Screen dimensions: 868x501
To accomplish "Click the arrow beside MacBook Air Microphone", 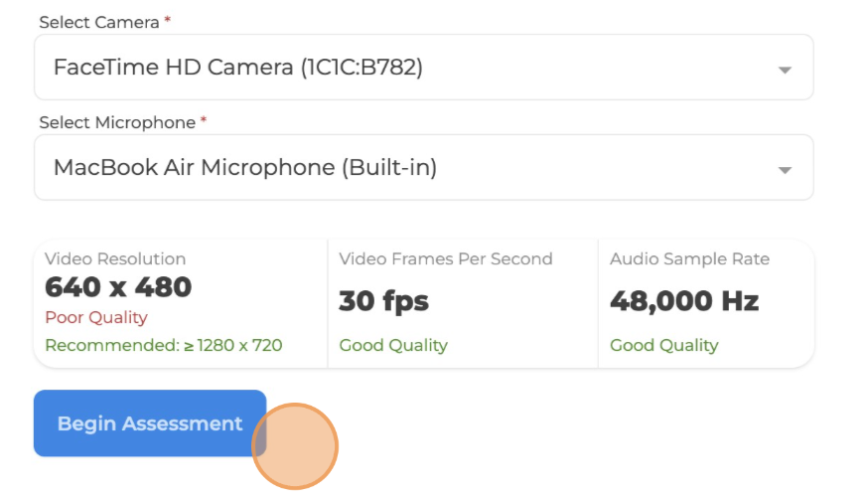I will 784,169.
